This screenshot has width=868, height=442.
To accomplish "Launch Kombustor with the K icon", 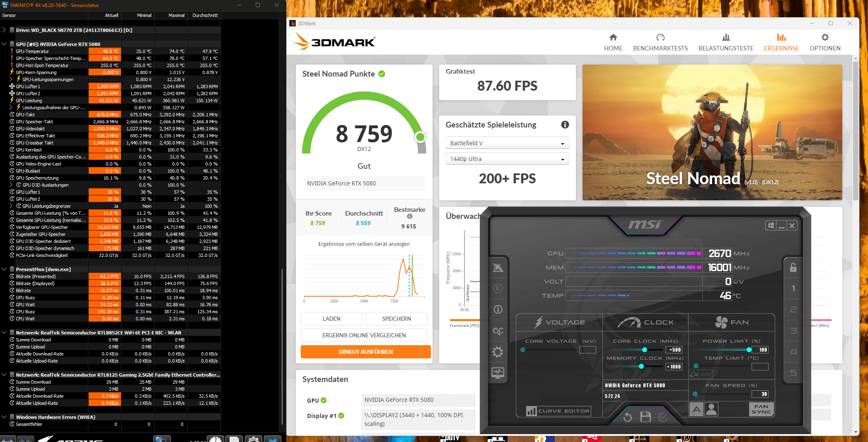I will [498, 288].
